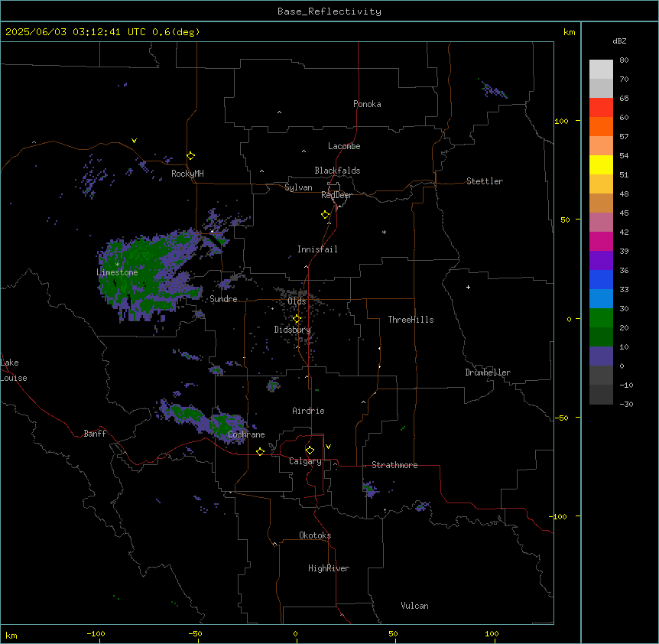Click the dBZ legend heading

tap(619, 41)
